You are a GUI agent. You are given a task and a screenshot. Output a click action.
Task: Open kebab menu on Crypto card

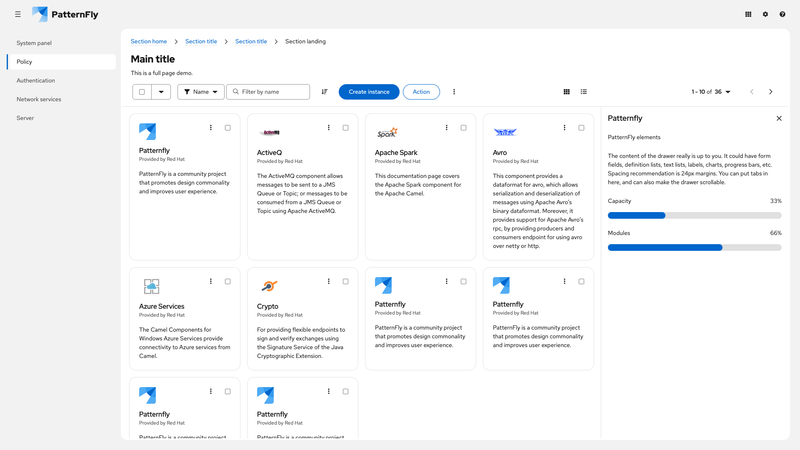tap(329, 281)
